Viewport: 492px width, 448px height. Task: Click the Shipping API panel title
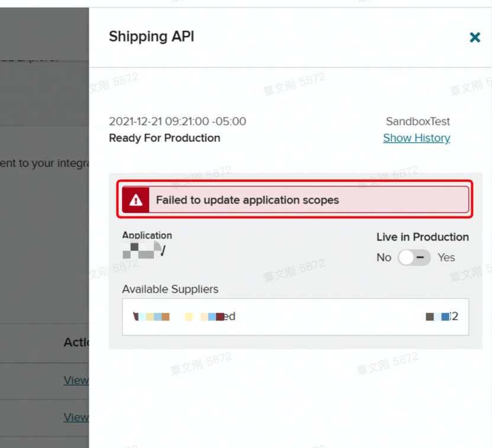click(x=152, y=36)
